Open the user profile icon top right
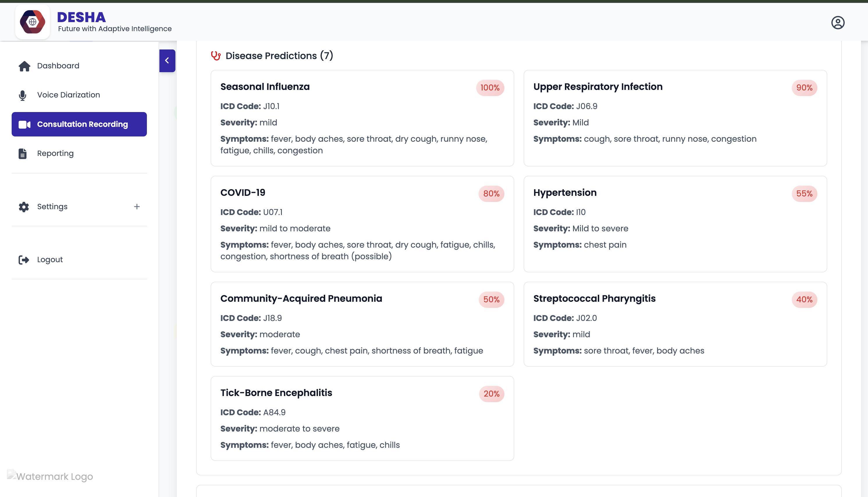 click(838, 22)
